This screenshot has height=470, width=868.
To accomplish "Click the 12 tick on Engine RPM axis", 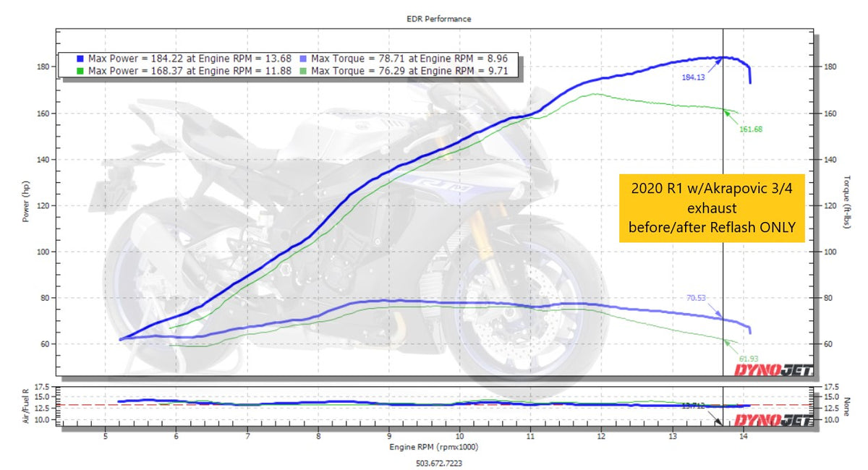I will (602, 436).
